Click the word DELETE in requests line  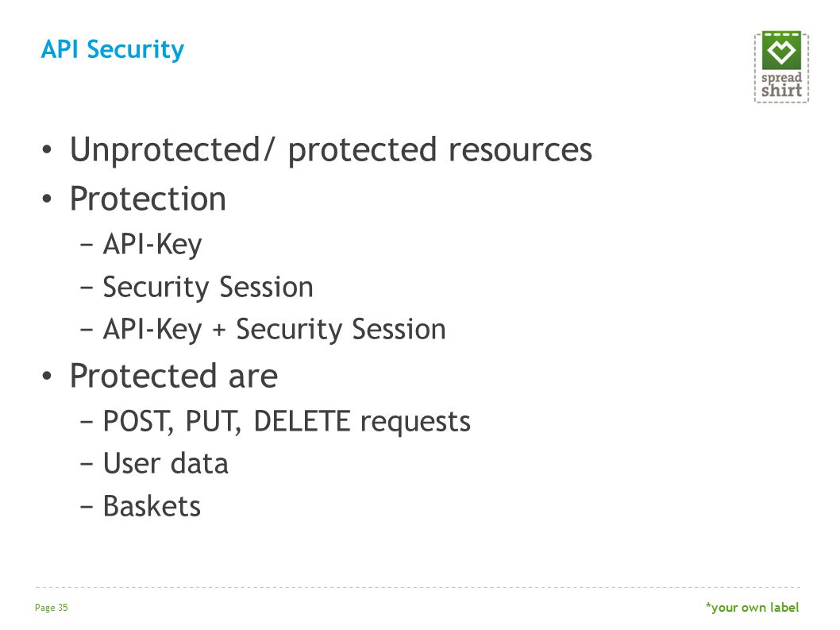tap(302, 421)
